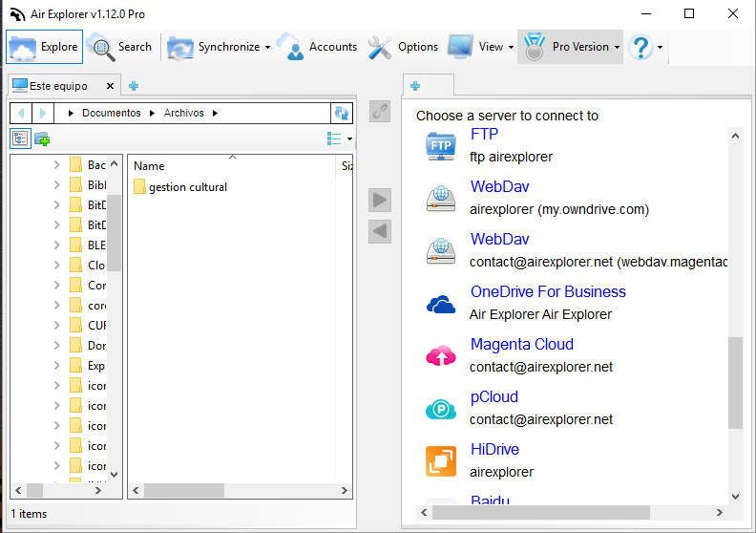The image size is (756, 533).
Task: Expand the BLE folder in tree
Action: point(57,245)
